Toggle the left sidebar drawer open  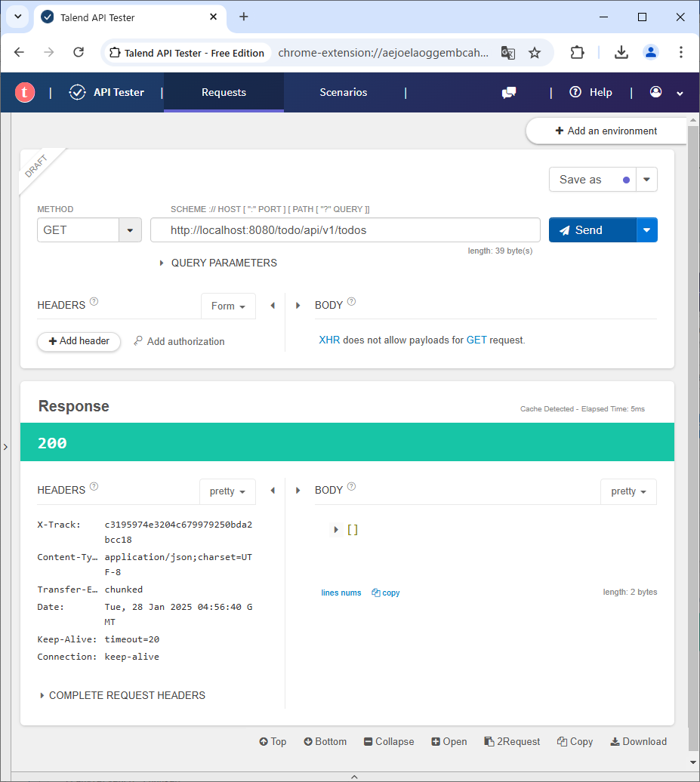(x=5, y=447)
